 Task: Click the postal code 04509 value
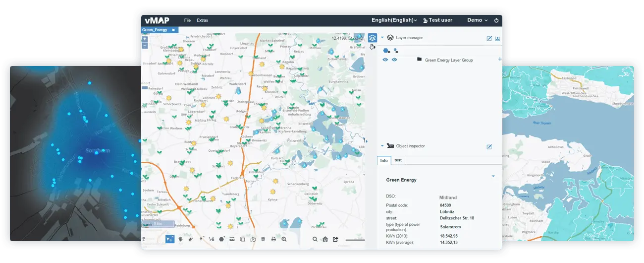445,205
